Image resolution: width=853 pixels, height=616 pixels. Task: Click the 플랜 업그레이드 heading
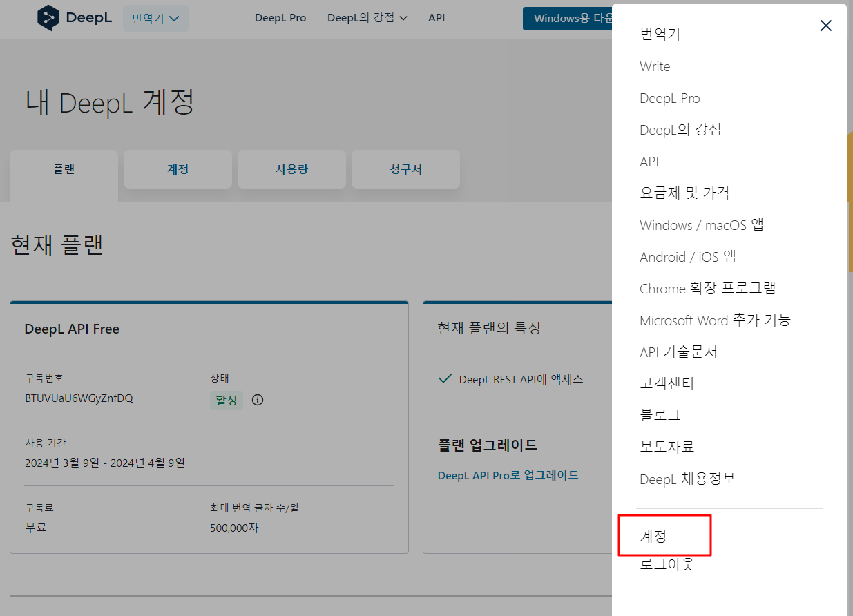pos(488,444)
